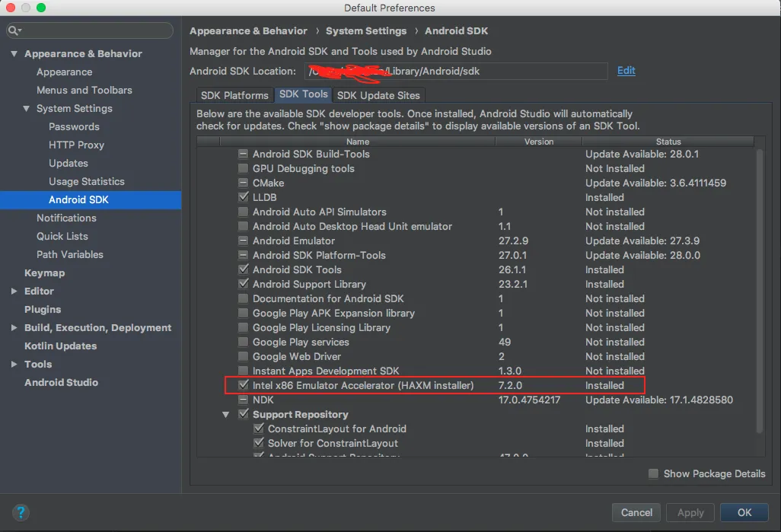Check the GPU Debugging tools checkbox
Image resolution: width=781 pixels, height=532 pixels.
tap(243, 168)
